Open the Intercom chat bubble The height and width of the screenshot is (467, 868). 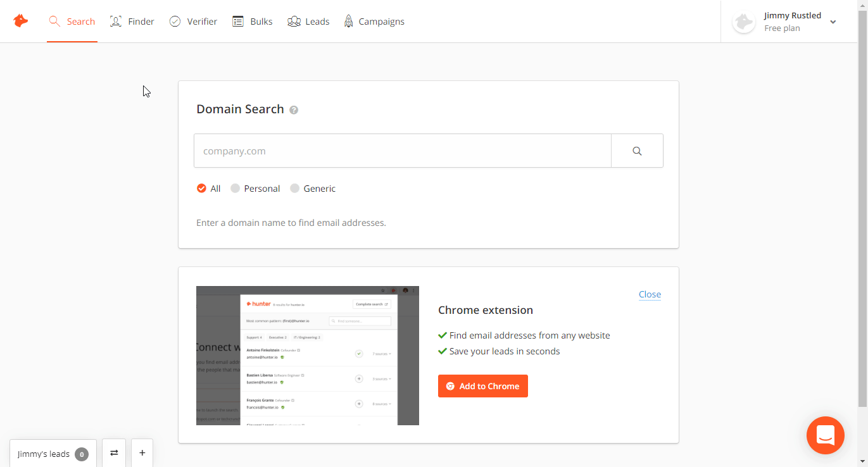[825, 435]
